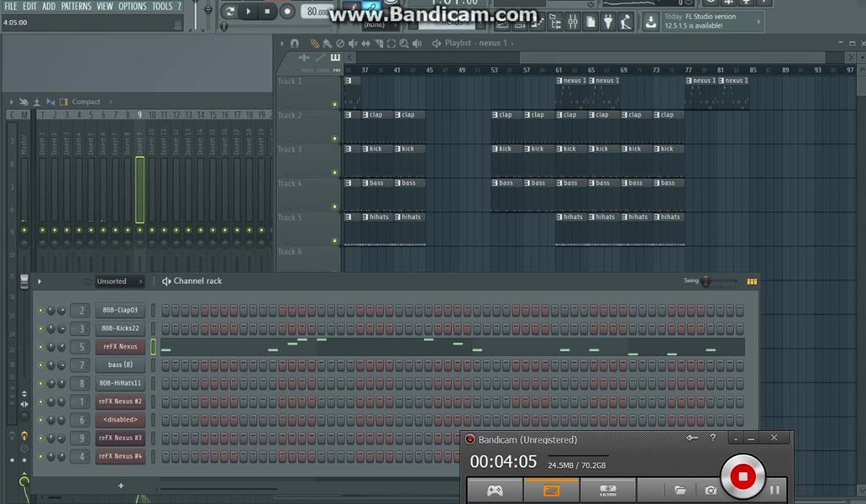Stop playback with the stop button
Screen dimensions: 866x504
coord(267,11)
